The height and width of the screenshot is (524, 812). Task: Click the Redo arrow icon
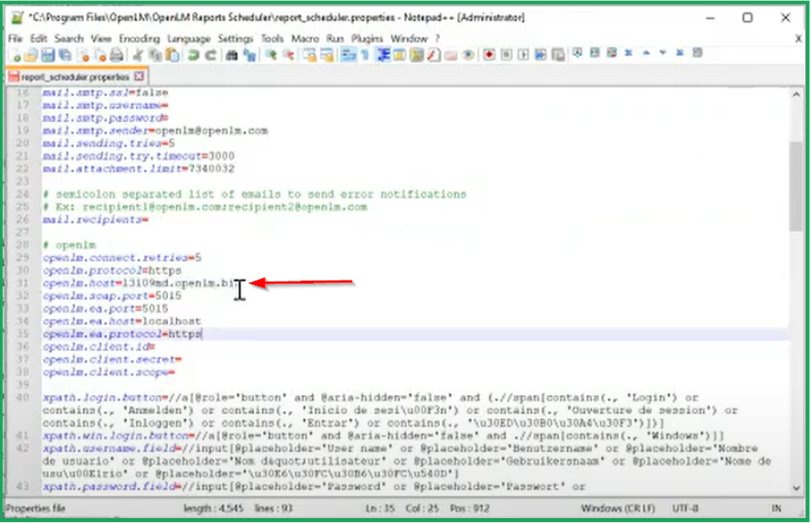[x=210, y=56]
